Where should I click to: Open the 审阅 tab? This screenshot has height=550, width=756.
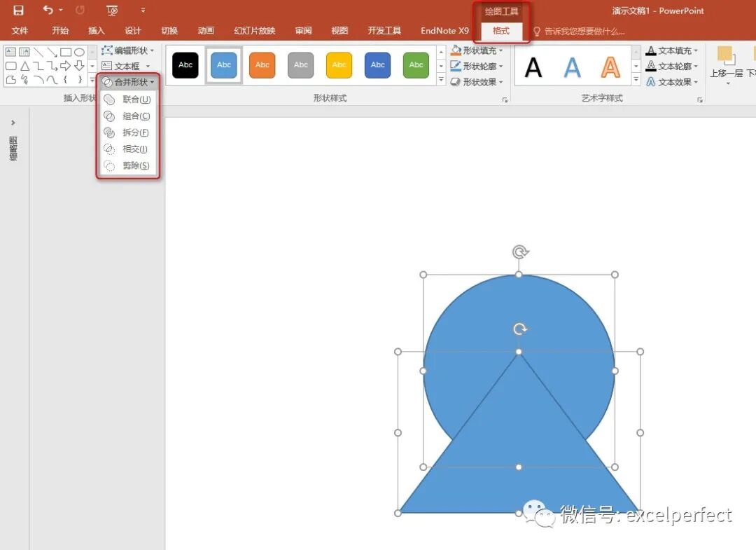tap(303, 31)
